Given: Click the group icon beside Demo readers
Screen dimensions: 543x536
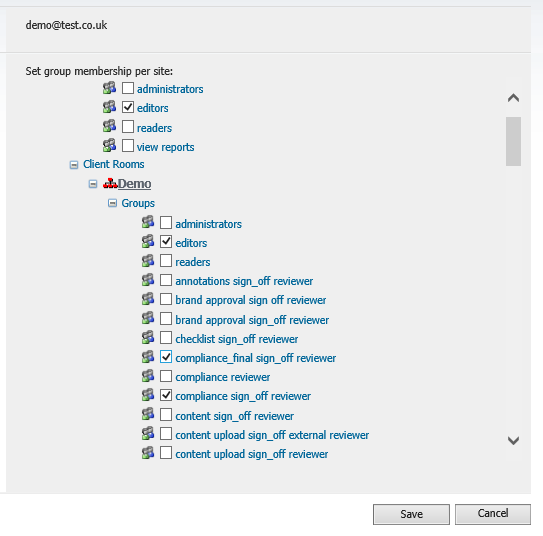Looking at the screenshot, I should (x=148, y=261).
